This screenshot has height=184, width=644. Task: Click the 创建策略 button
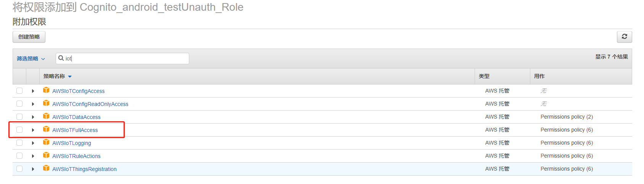29,37
